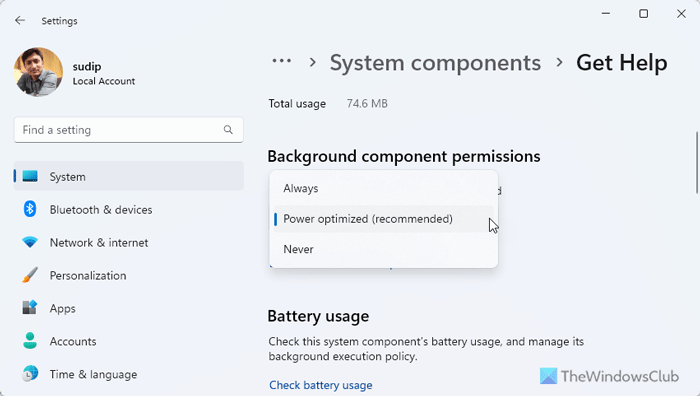The image size is (700, 396).
Task: Open System settings category
Action: [x=129, y=176]
